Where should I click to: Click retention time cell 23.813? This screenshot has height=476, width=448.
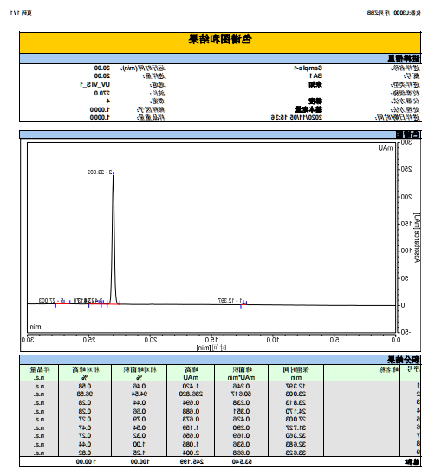(x=295, y=402)
